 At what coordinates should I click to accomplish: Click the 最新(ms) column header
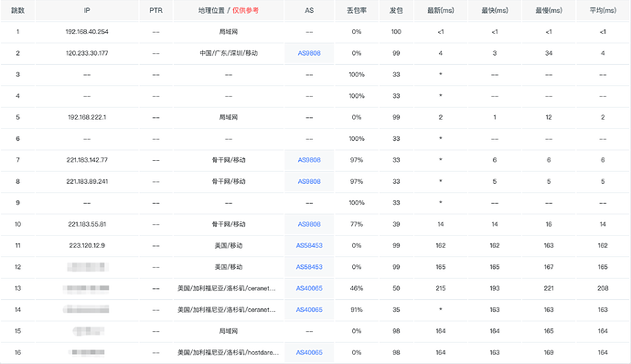(x=441, y=10)
